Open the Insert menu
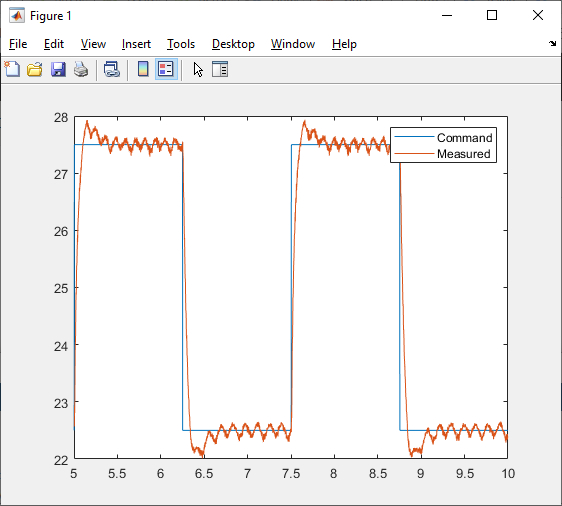Screen dimensions: 562x506 pos(136,44)
